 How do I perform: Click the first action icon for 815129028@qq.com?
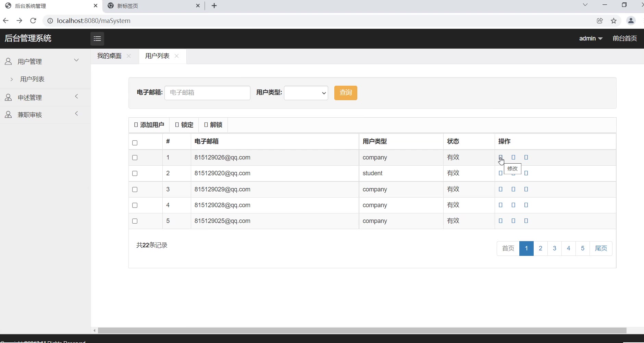coord(500,205)
